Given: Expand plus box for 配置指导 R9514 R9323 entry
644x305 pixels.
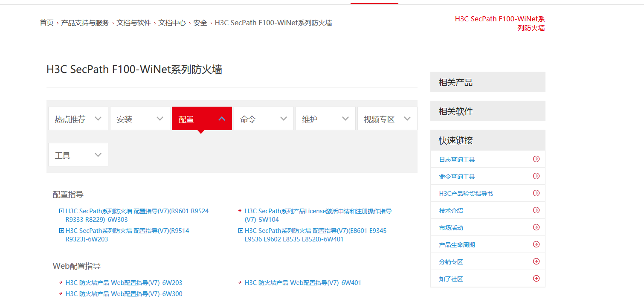Looking at the screenshot, I should (62, 230).
